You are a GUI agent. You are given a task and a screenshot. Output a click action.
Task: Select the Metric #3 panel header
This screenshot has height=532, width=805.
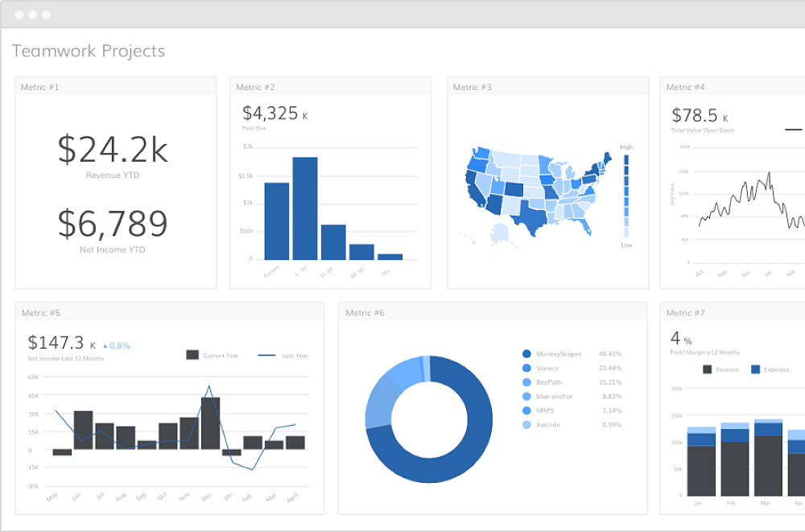pos(548,87)
